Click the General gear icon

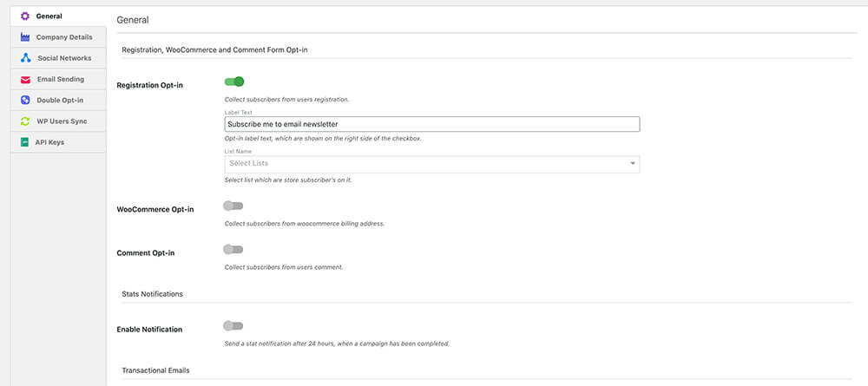pos(25,16)
